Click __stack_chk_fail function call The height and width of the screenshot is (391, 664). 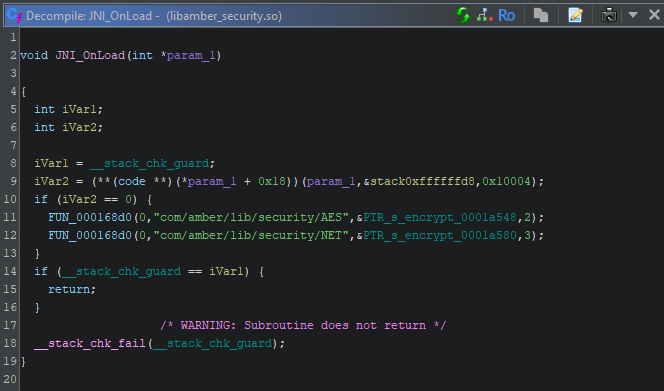(90, 343)
